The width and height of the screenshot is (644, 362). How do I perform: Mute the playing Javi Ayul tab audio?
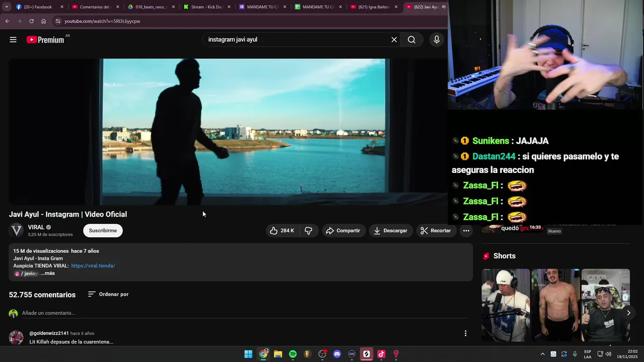443,7
